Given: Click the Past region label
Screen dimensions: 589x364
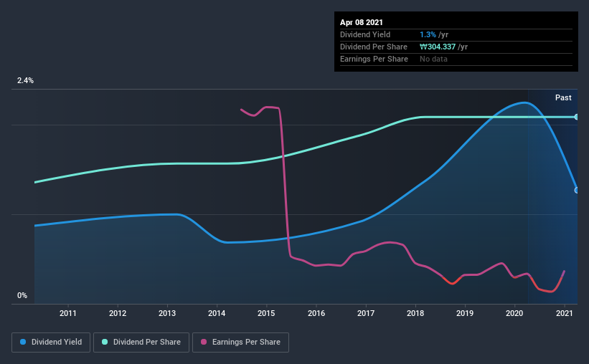Looking at the screenshot, I should (563, 97).
